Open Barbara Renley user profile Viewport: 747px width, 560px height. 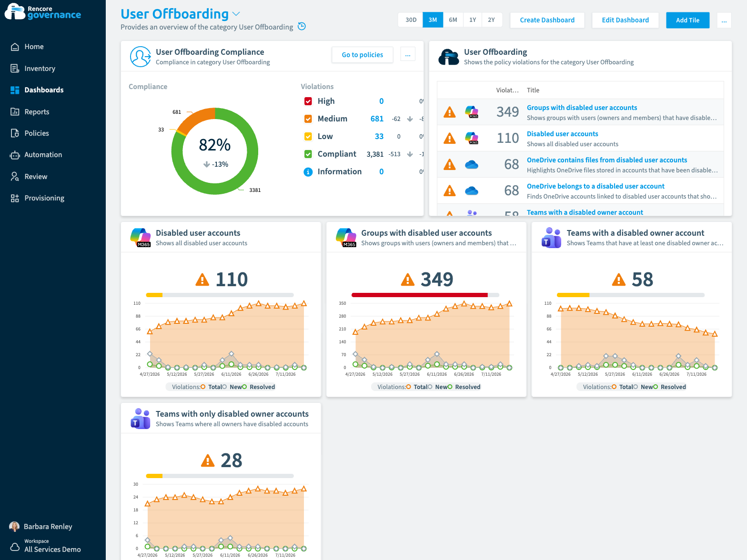point(41,527)
